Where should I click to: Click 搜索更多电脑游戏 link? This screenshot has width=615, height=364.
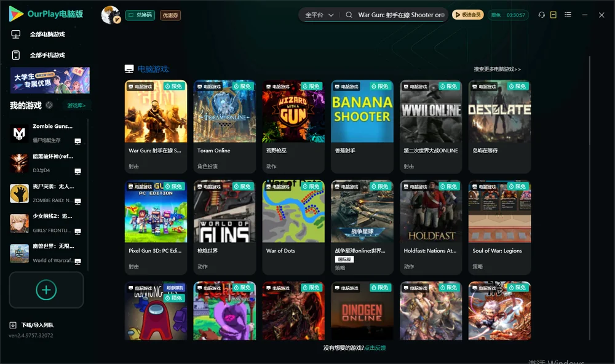click(497, 69)
